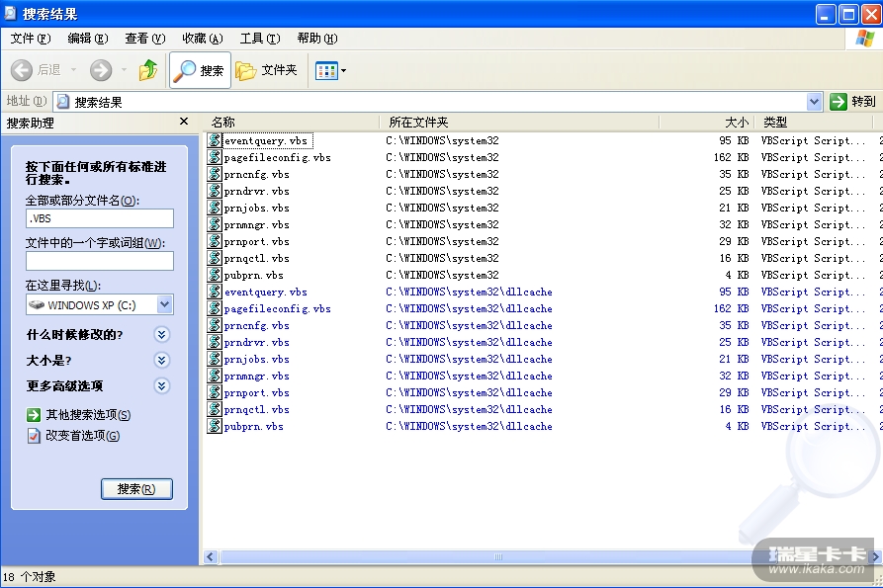Select black prncnfg.vbs script icon

coord(214,175)
